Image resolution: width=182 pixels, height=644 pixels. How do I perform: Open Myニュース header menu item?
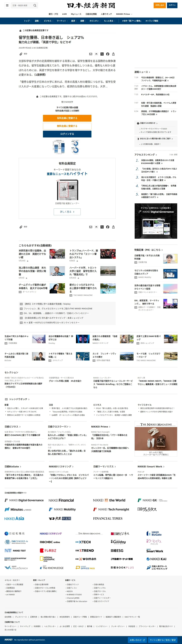[76, 14]
